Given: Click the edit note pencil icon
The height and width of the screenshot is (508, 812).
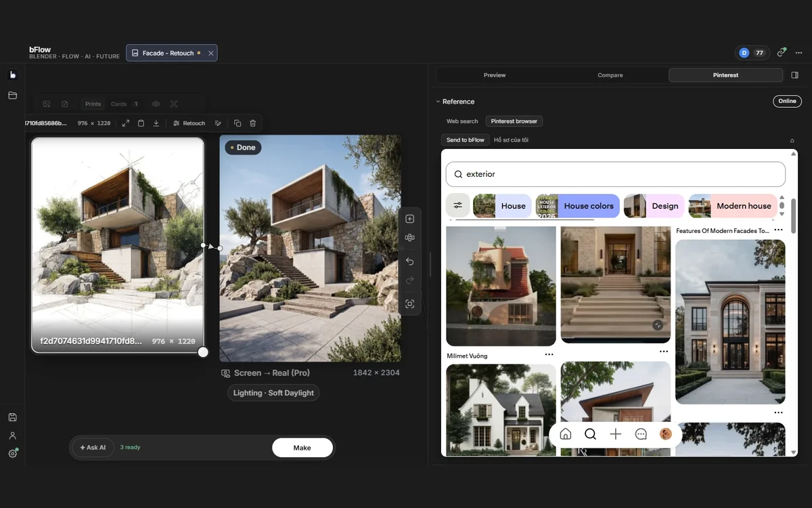Looking at the screenshot, I should coord(218,123).
